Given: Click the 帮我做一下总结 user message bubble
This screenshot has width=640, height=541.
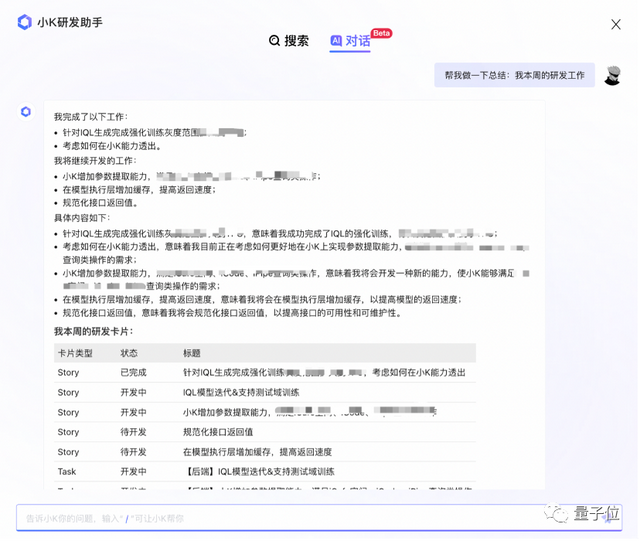Looking at the screenshot, I should point(515,76).
